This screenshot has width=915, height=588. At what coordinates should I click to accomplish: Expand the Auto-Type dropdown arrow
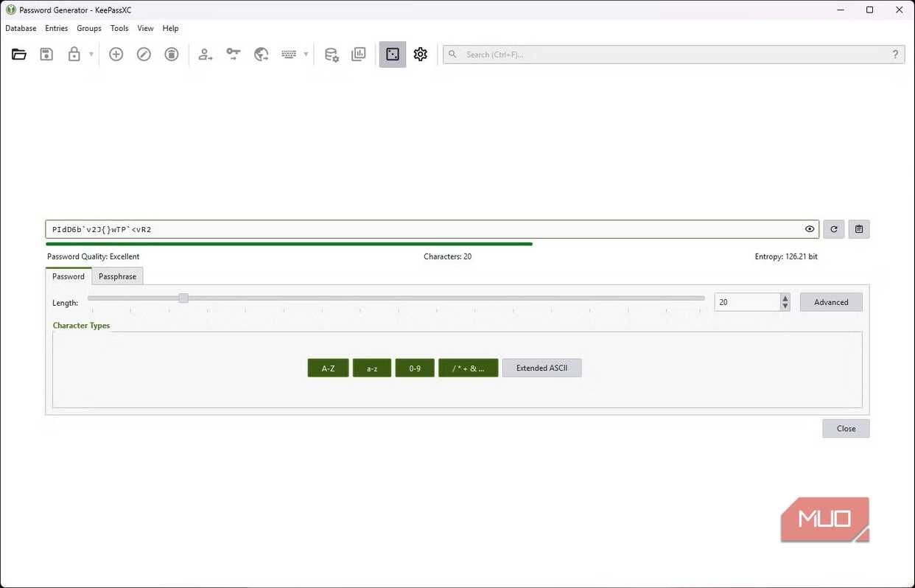pyautogui.click(x=306, y=55)
